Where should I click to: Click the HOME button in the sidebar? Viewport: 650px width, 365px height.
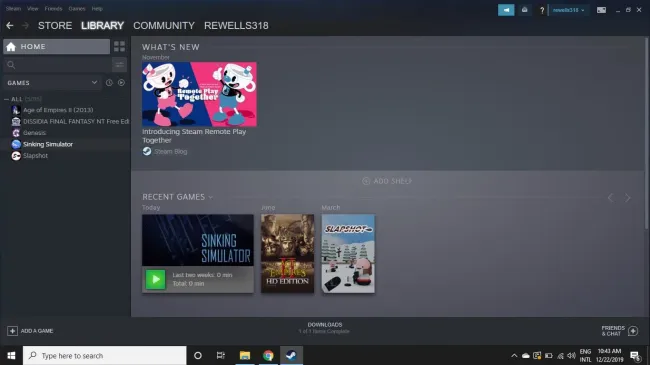pos(56,46)
